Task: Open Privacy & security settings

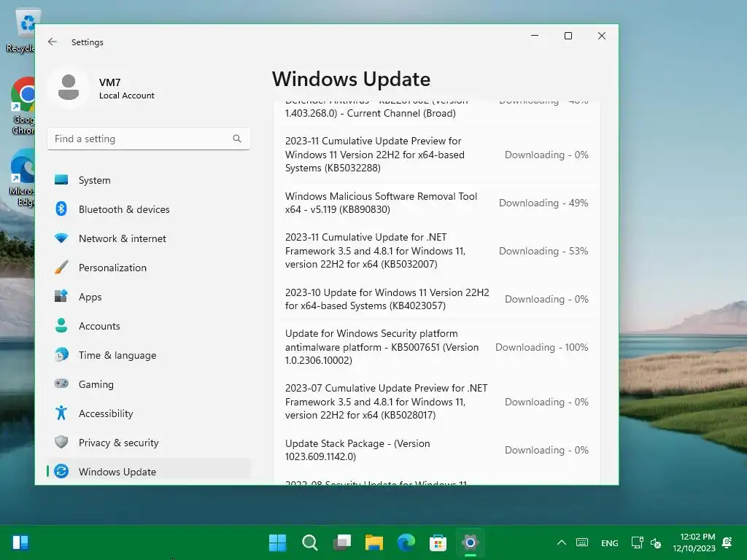Action: pos(148,443)
